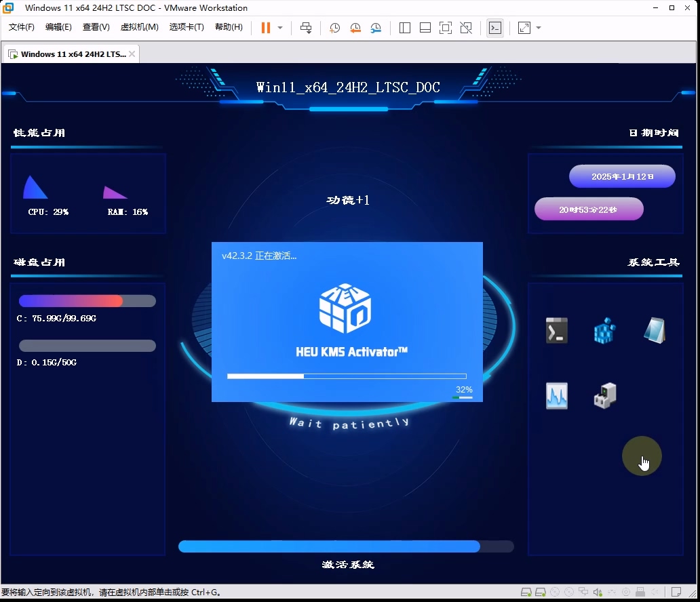700x602 pixels.
Task: Maximize the VMware Workstation window
Action: click(x=672, y=8)
